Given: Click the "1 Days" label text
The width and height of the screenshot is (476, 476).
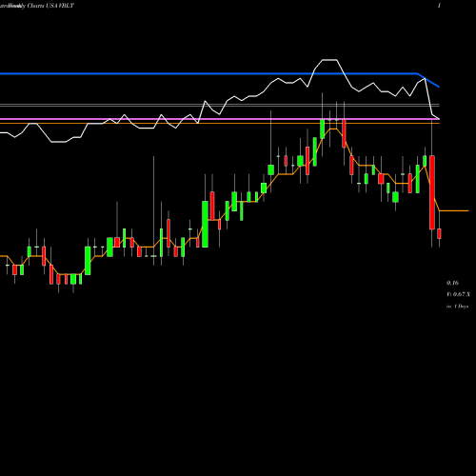Looking at the screenshot, I should point(461,307).
